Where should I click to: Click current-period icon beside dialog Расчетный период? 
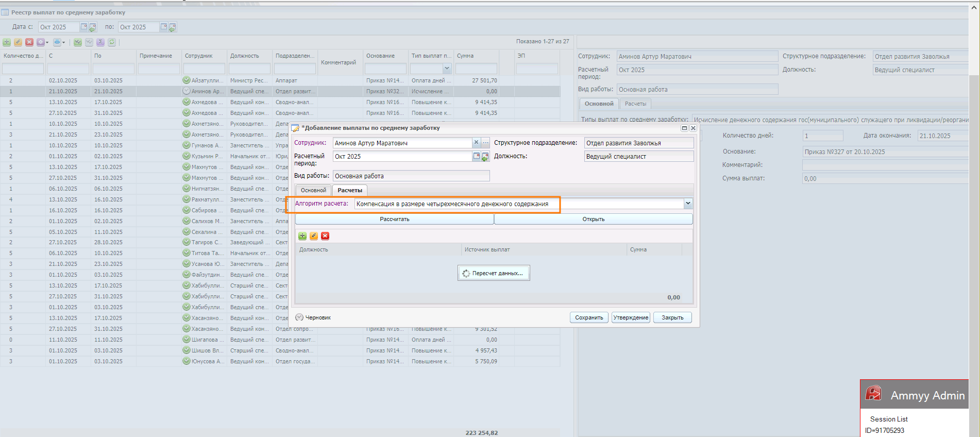click(485, 157)
